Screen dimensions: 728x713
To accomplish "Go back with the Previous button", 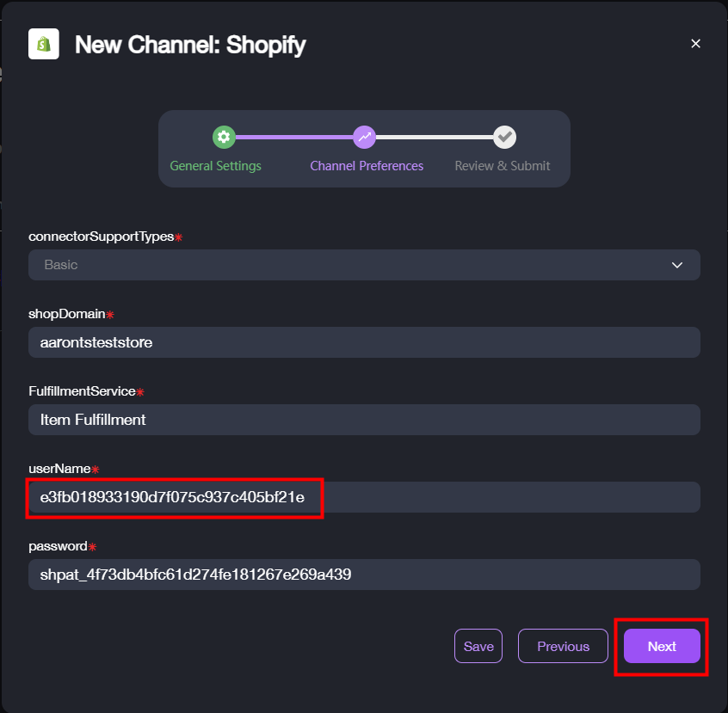I will tap(563, 646).
